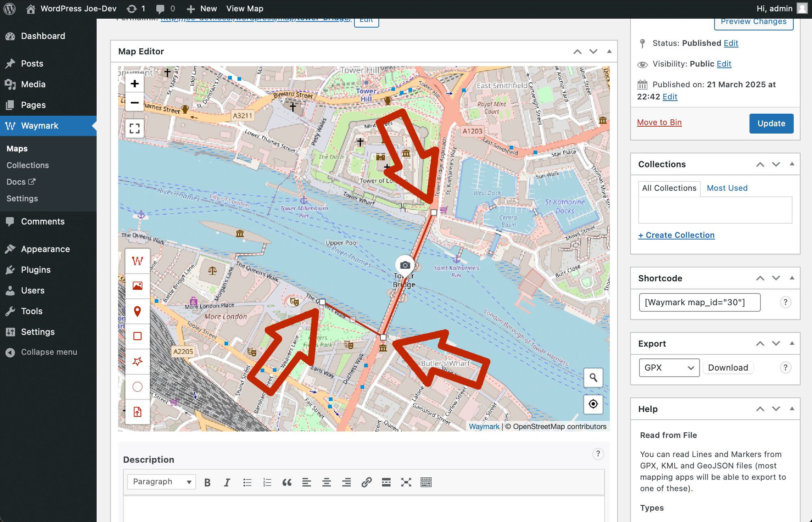Select the draw marker pin tool
The image size is (812, 522).
[x=137, y=311]
